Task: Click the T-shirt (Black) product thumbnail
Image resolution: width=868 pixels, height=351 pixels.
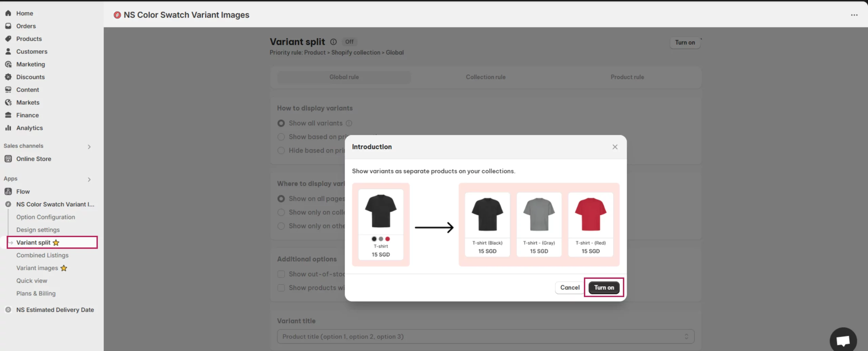Action: click(x=487, y=215)
